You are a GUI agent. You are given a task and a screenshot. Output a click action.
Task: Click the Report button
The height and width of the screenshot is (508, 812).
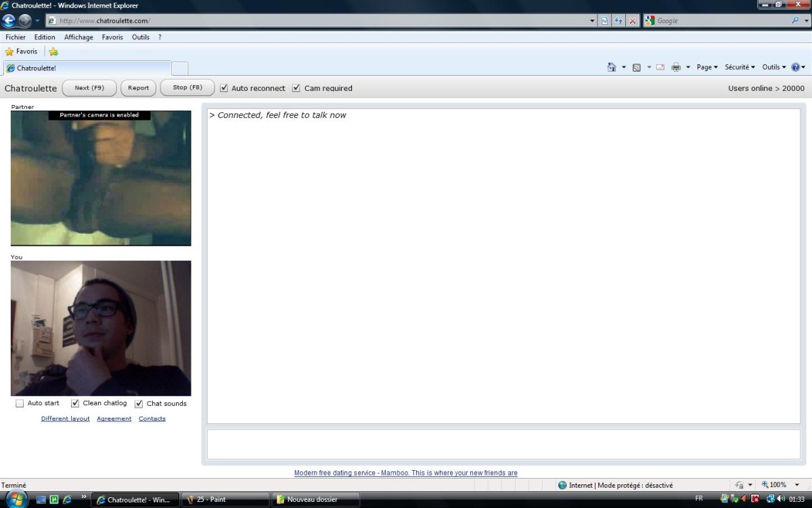pos(139,88)
